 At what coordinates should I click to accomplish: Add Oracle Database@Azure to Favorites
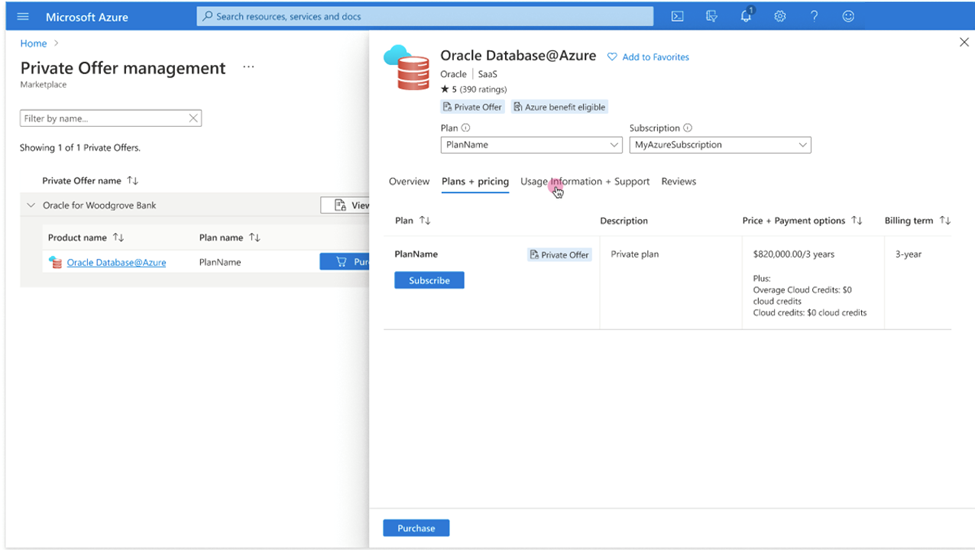(648, 57)
